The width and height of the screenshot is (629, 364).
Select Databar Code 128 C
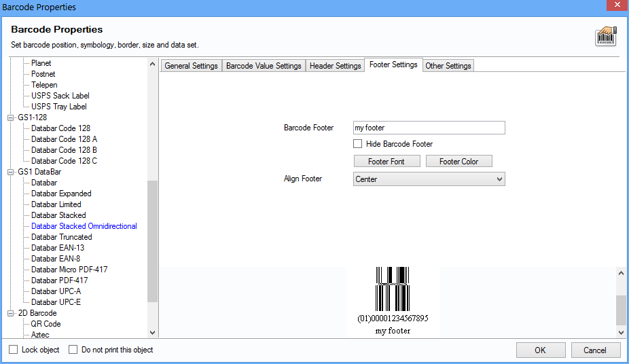pyautogui.click(x=64, y=161)
